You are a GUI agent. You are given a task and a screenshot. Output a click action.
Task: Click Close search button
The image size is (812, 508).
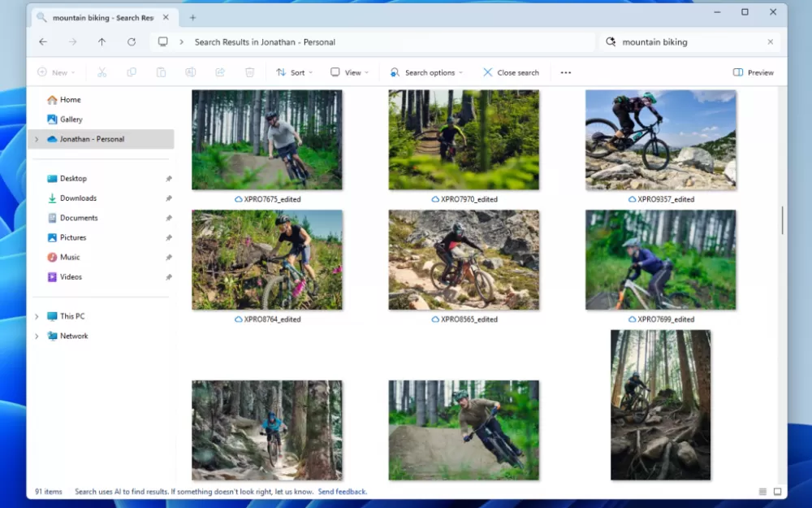click(511, 72)
